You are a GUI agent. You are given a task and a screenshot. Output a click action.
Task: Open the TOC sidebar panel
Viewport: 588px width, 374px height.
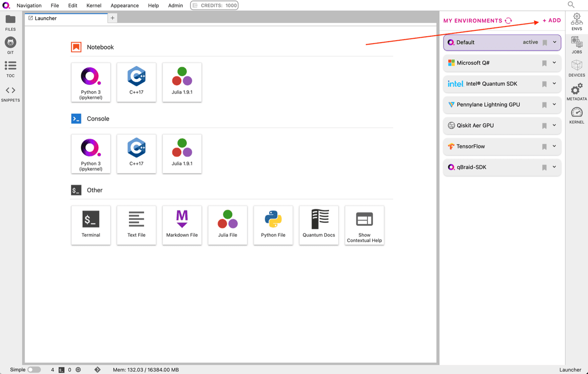tap(10, 69)
